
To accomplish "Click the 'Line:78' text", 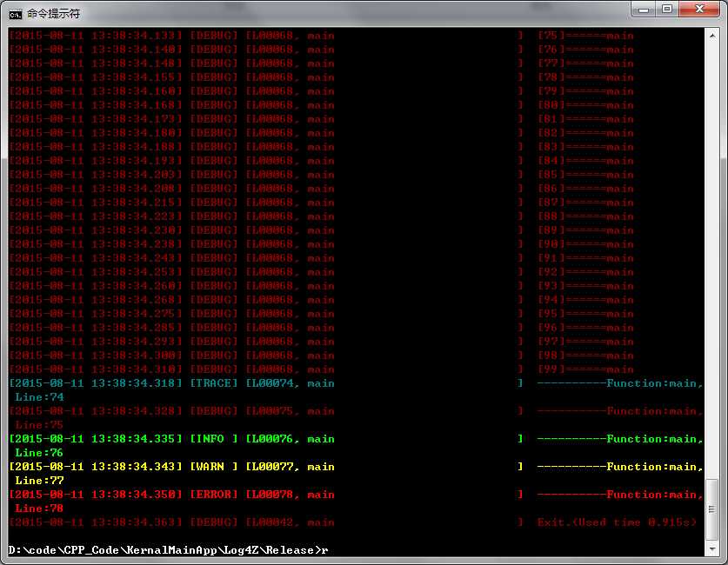I will [39, 508].
